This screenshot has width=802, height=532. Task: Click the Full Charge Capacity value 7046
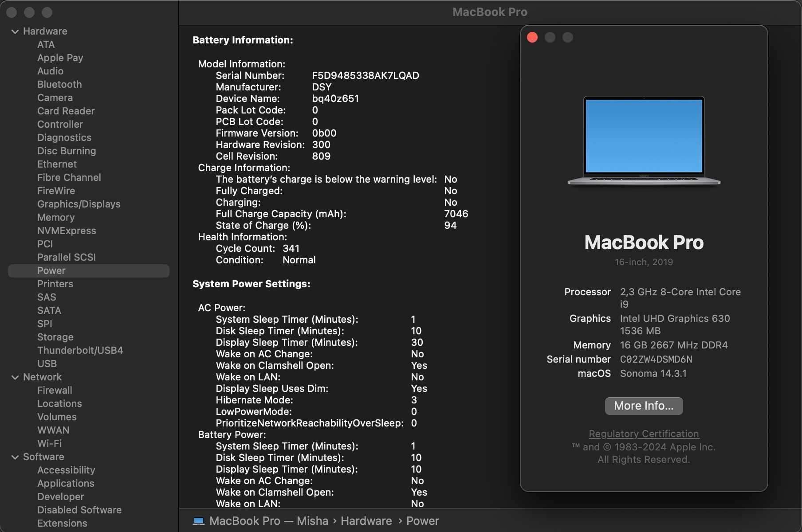[x=456, y=214]
